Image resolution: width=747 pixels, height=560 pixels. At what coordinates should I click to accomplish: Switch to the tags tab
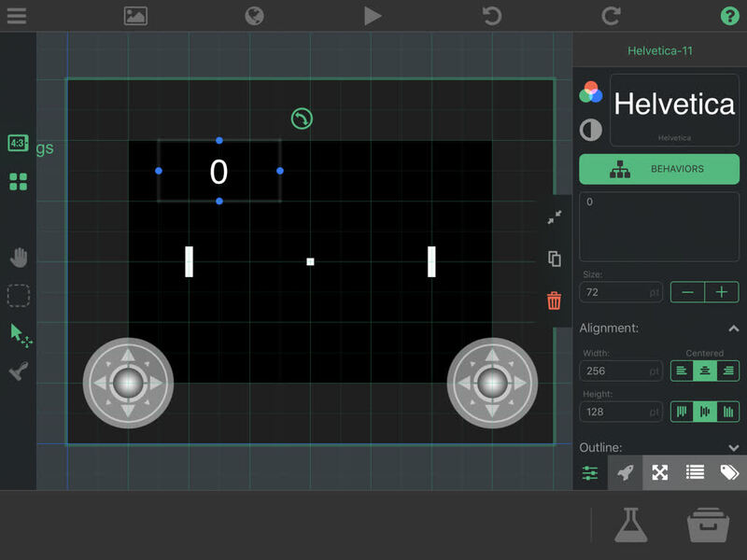729,473
